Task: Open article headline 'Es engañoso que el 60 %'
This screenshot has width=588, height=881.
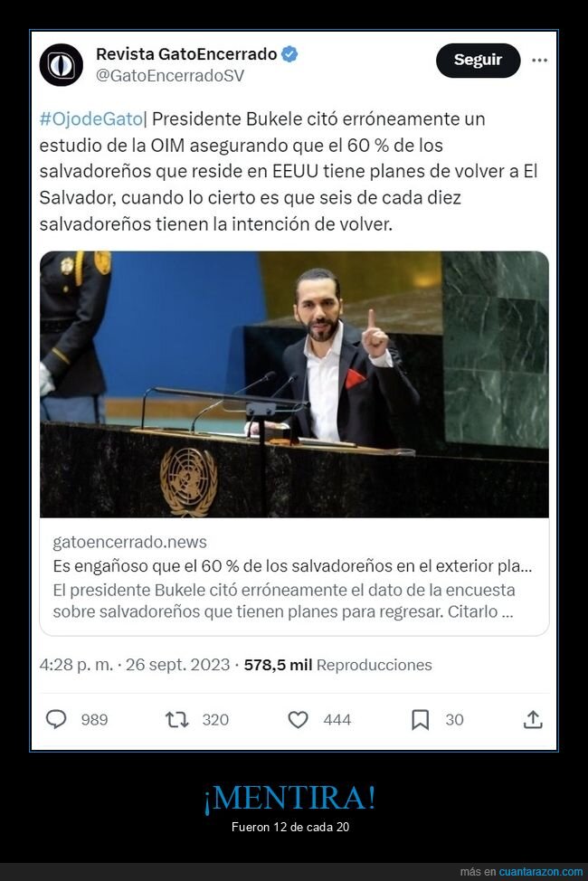Action: pyautogui.click(x=292, y=566)
